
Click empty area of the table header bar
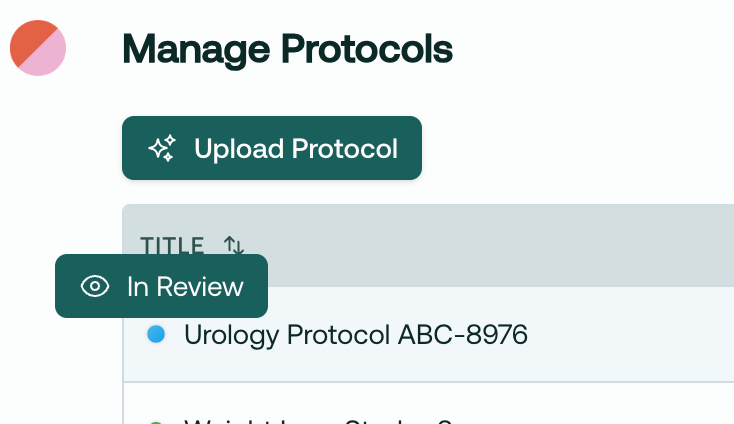click(492, 245)
